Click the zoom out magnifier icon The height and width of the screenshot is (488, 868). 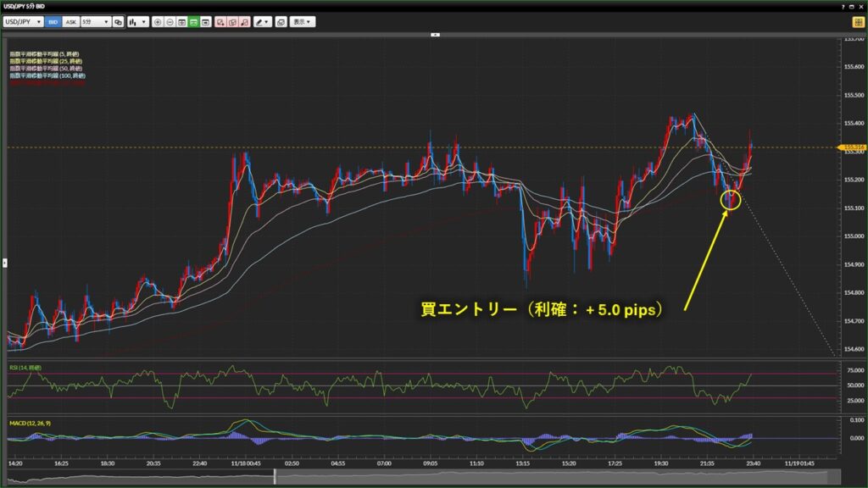tap(170, 21)
